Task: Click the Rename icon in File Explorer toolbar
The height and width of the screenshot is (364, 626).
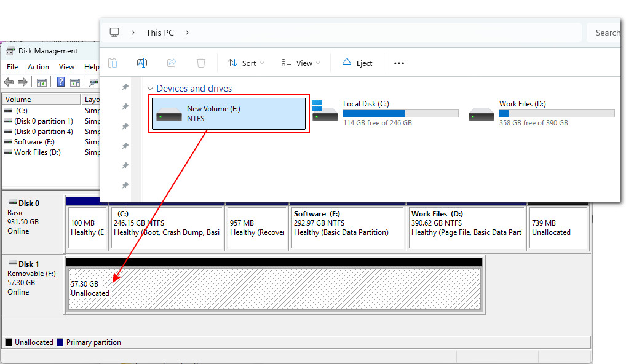Action: tap(141, 63)
